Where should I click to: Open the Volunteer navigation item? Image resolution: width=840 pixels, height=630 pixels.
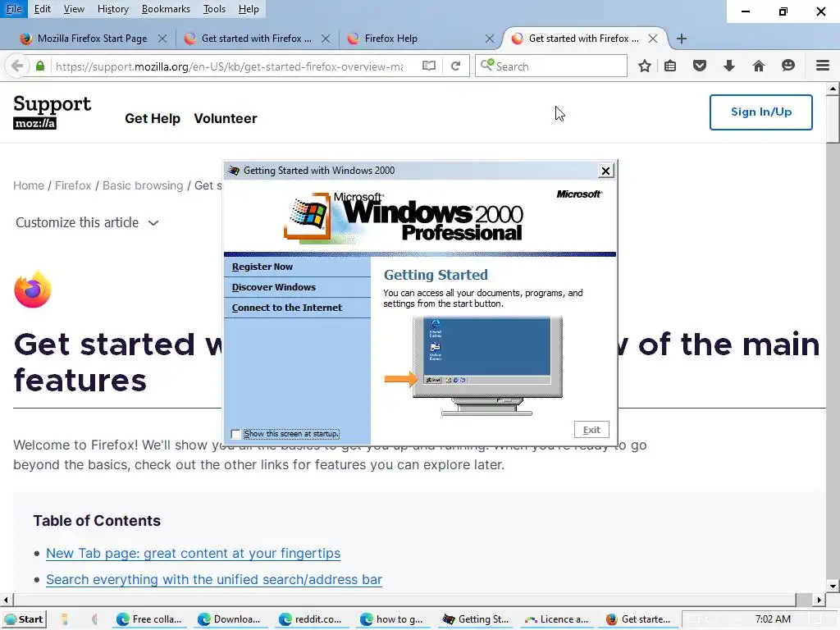click(226, 118)
